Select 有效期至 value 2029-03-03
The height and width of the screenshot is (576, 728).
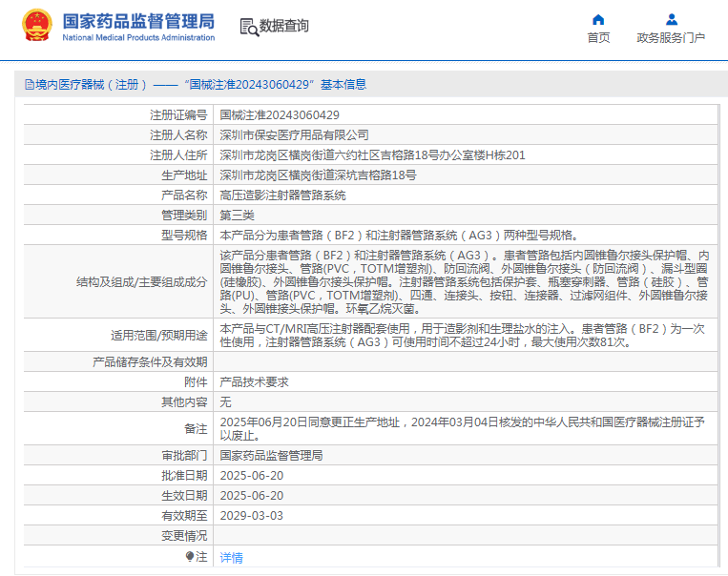point(252,515)
